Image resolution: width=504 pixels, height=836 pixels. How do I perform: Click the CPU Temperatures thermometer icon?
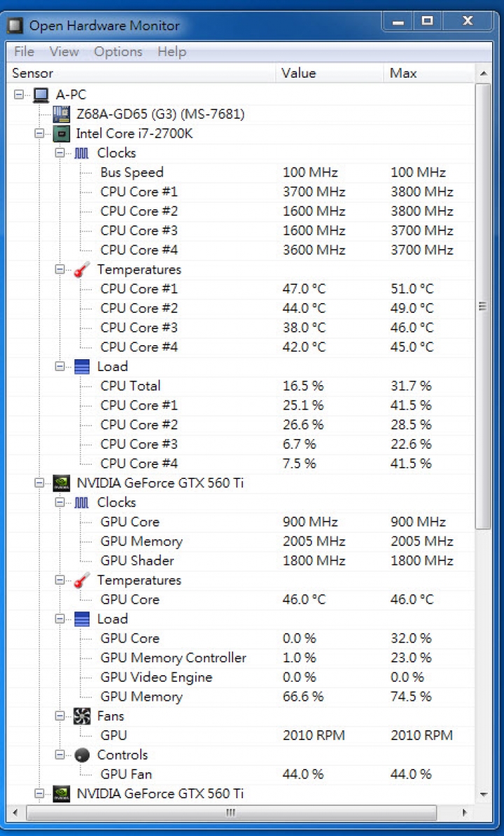(x=82, y=270)
